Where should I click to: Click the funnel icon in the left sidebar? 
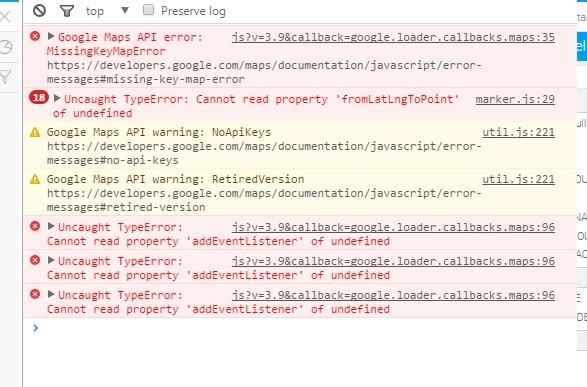(5, 77)
